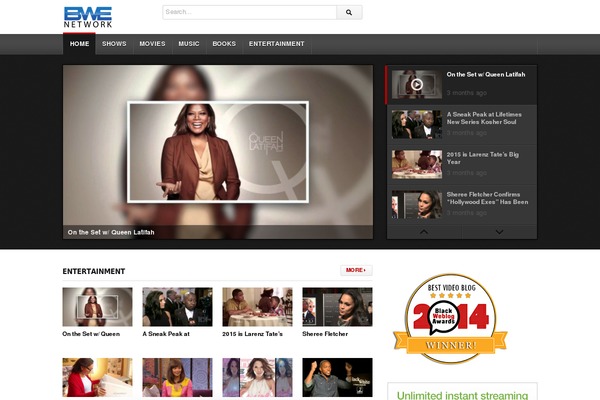The width and height of the screenshot is (600, 400).
Task: Play the featured Queen Latifah video
Action: click(x=218, y=152)
